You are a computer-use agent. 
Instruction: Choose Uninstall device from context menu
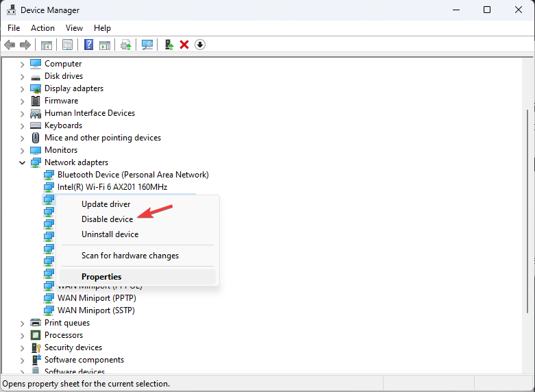click(138, 234)
